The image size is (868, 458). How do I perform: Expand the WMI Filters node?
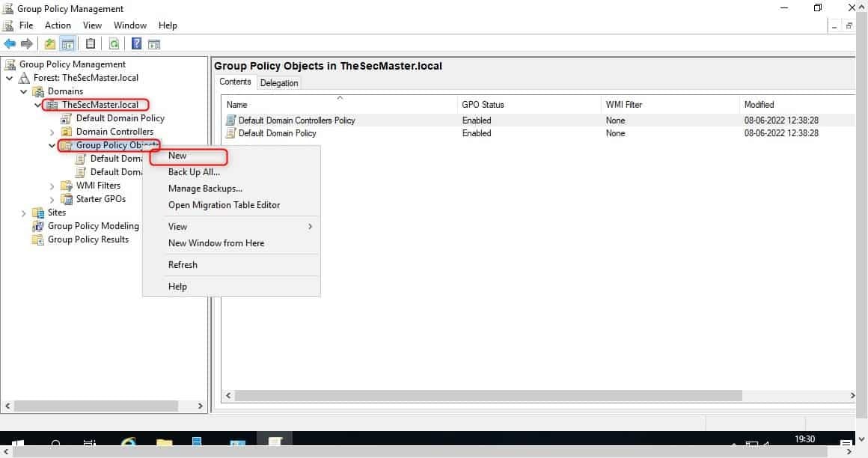coord(52,186)
